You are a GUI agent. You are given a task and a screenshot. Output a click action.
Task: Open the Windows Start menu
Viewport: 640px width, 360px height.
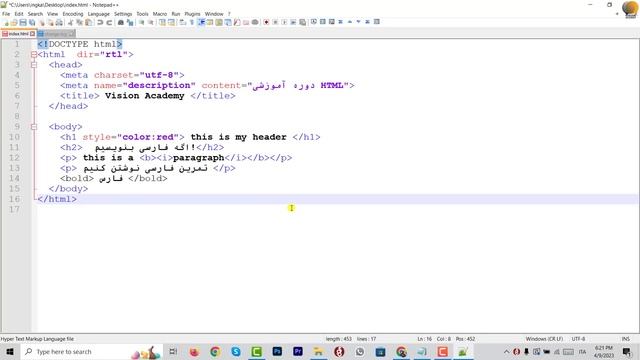click(x=10, y=351)
